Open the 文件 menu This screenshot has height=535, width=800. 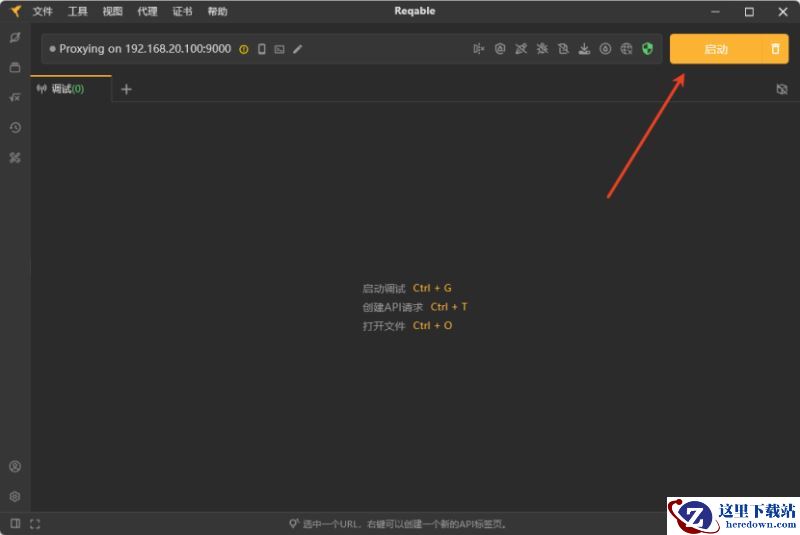(42, 12)
